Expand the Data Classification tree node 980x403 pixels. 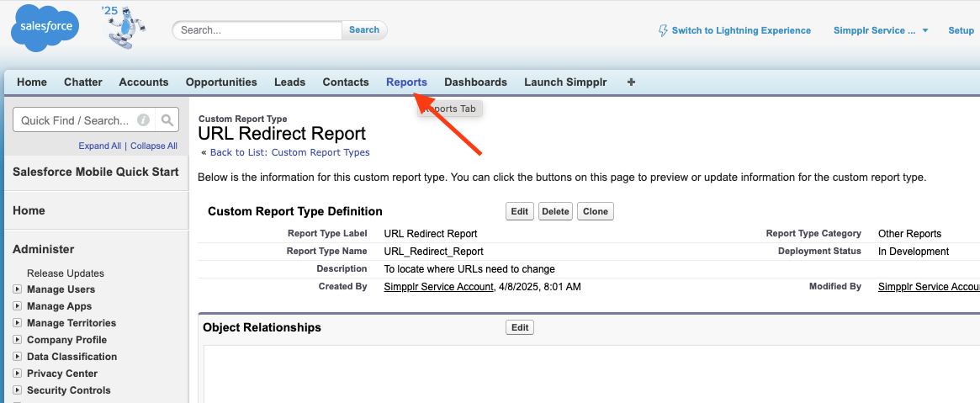17,357
